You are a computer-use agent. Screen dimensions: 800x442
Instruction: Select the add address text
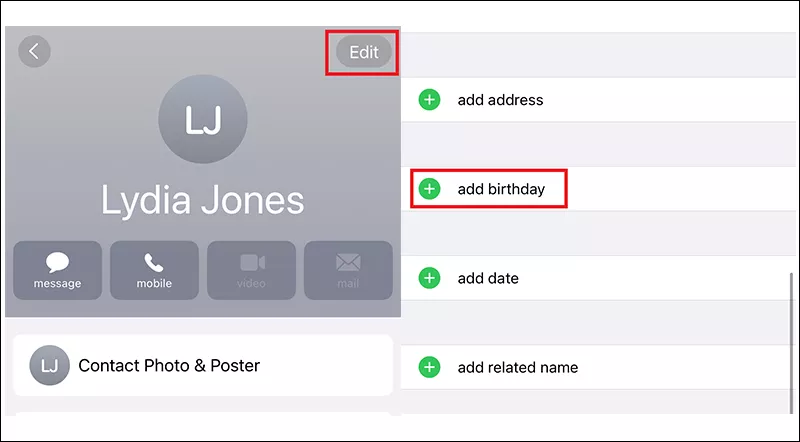point(500,100)
